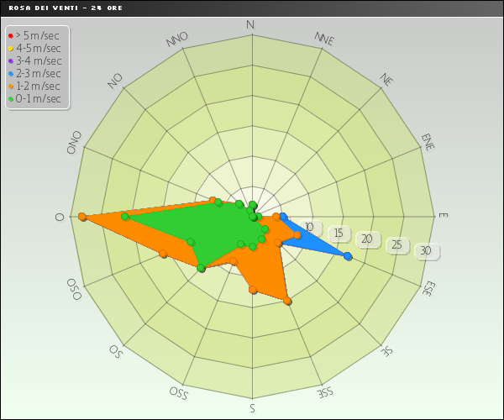The width and height of the screenshot is (504, 420).
Task: Select the orange data point on west axis
Action: [x=82, y=217]
